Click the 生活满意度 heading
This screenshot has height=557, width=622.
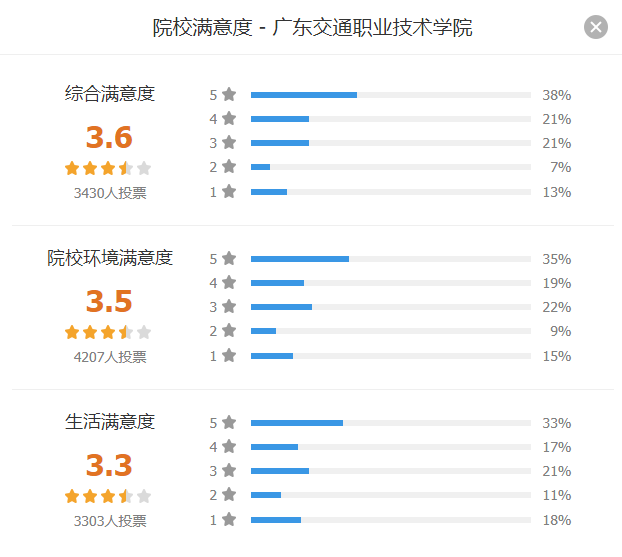click(x=110, y=422)
